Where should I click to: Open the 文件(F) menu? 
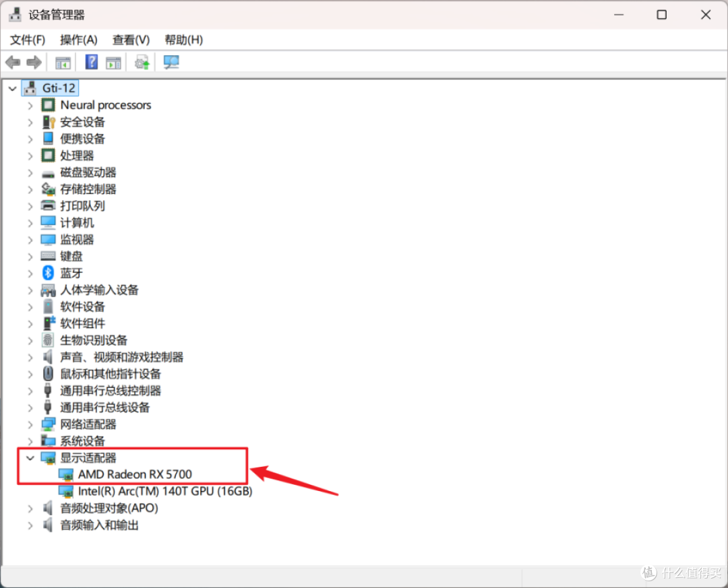pos(28,40)
